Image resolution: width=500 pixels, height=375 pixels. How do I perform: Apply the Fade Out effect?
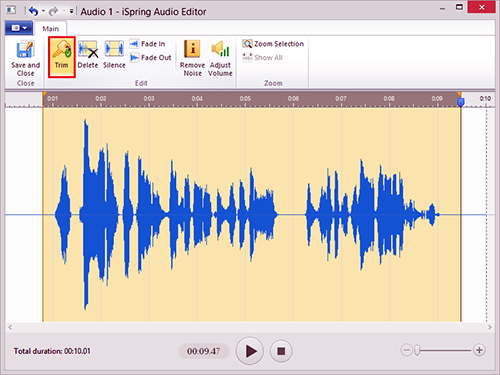coord(150,57)
